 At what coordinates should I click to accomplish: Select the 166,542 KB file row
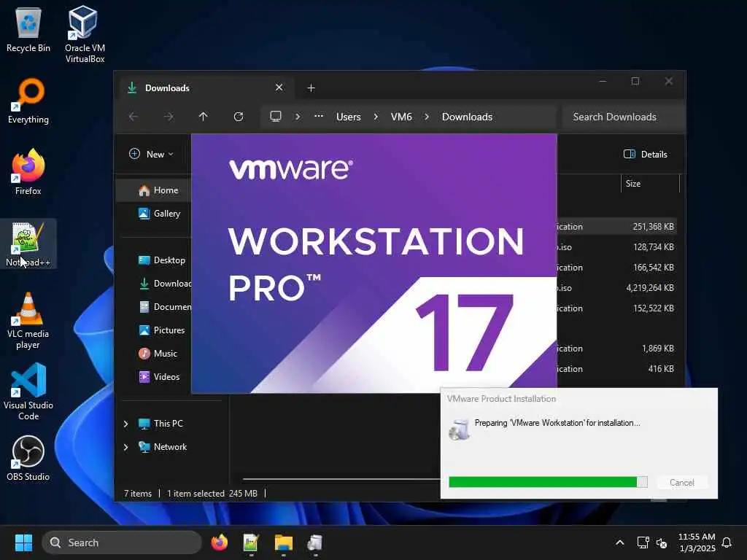(617, 268)
